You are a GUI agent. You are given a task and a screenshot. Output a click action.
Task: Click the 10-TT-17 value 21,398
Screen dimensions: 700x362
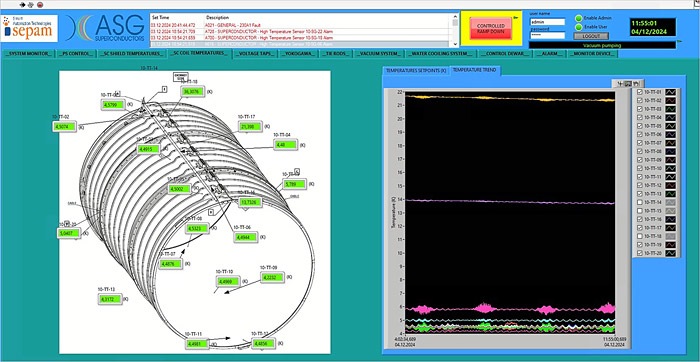coord(250,126)
